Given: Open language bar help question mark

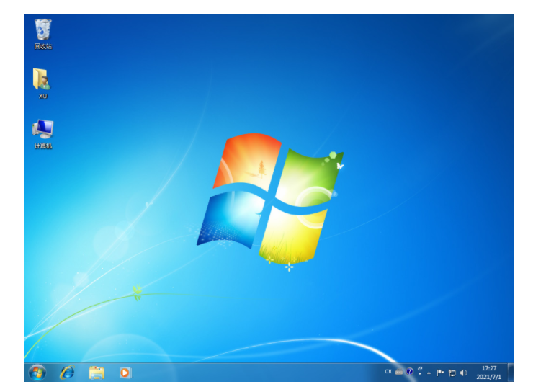Looking at the screenshot, I should point(409,371).
